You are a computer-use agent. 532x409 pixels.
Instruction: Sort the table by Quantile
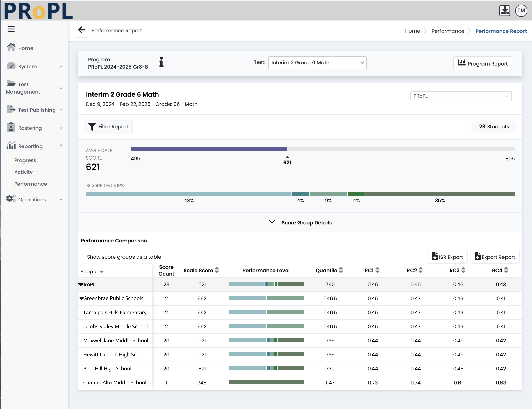[341, 270]
